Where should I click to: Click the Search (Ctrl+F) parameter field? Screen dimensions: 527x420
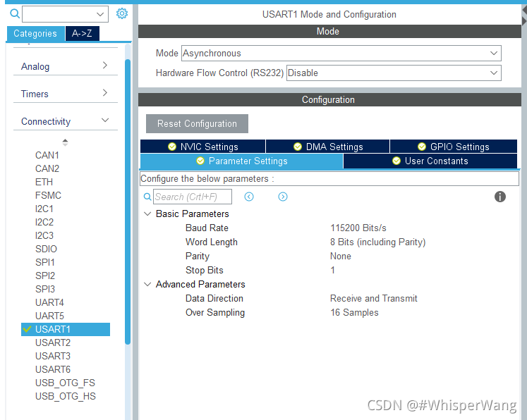coord(193,197)
